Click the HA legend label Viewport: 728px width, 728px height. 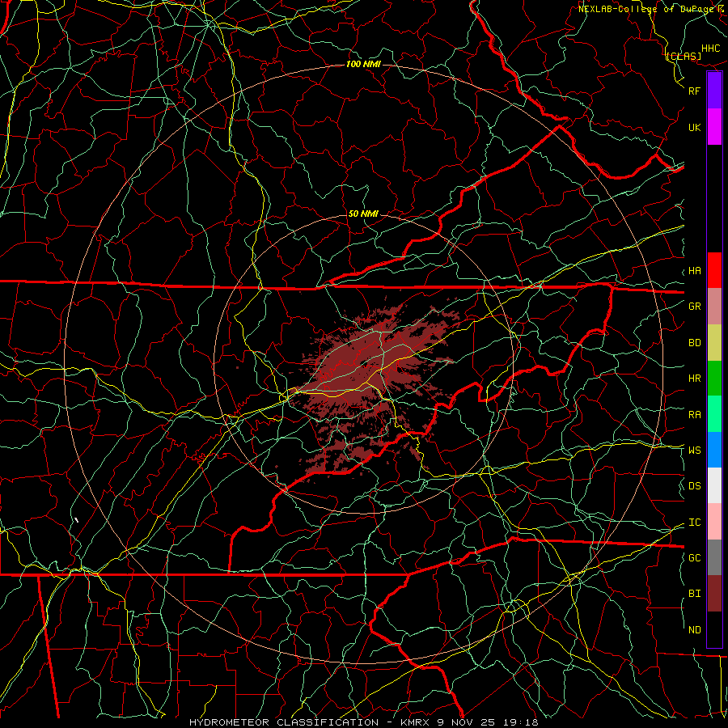coord(694,270)
